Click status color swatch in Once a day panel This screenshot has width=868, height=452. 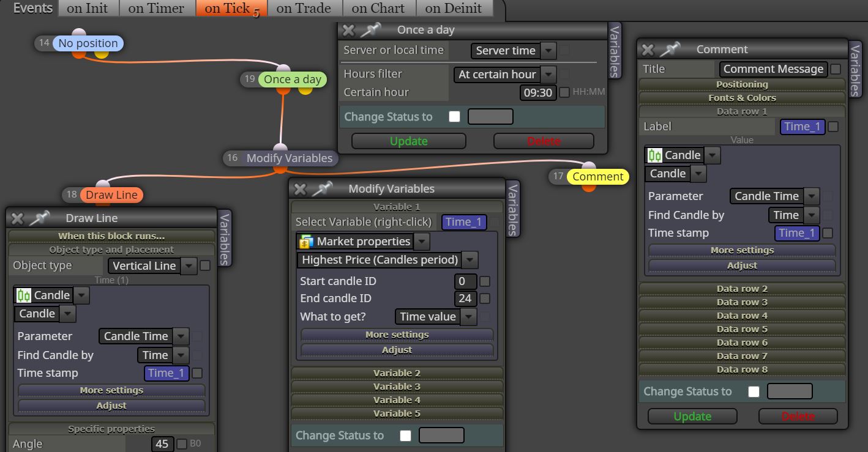[x=490, y=117]
